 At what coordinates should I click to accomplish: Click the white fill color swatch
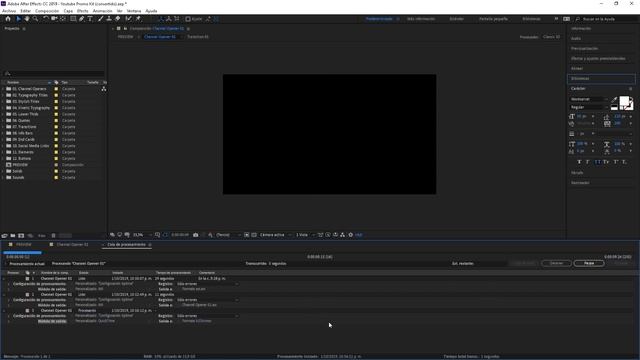(x=624, y=101)
